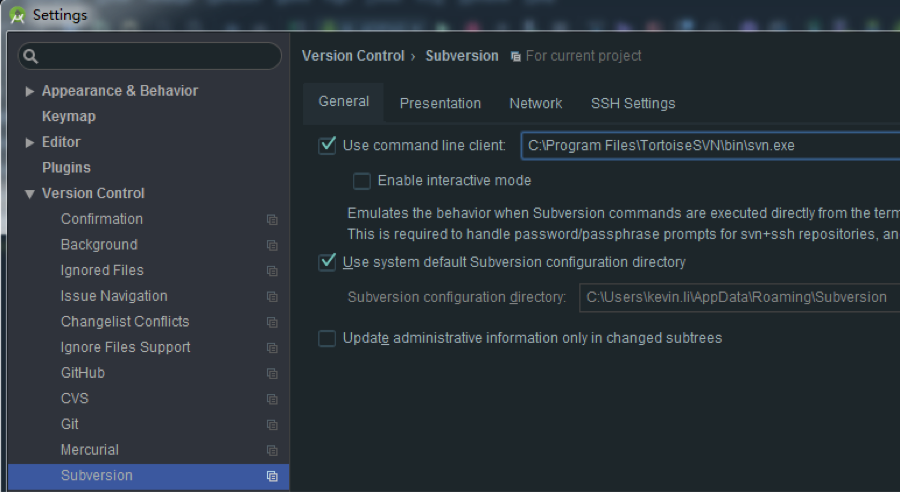
Task: Expand the Editor settings section
Action: coord(30,143)
